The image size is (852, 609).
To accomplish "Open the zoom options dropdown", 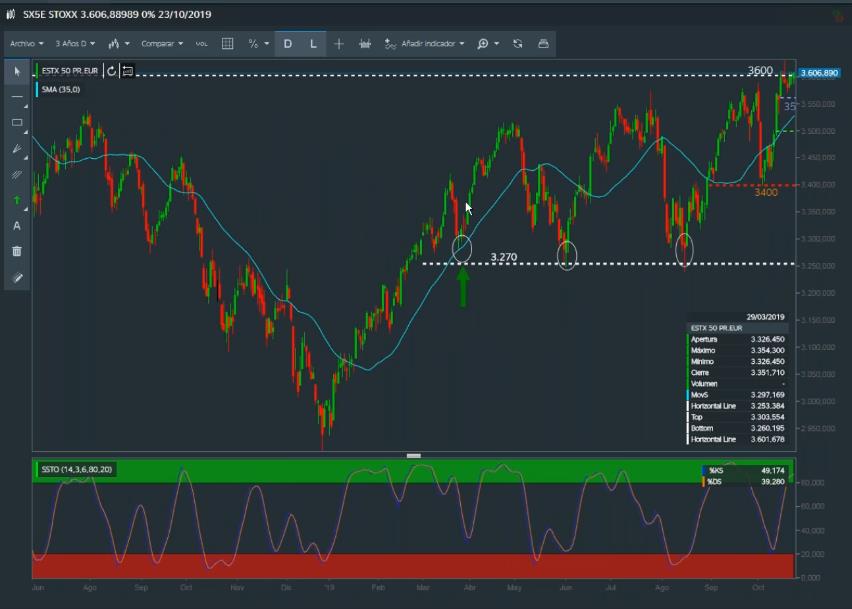I will 487,44.
